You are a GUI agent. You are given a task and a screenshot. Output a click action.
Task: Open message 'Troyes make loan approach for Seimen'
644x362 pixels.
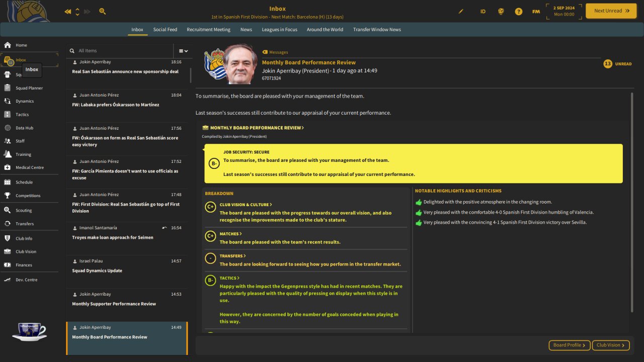pos(126,237)
